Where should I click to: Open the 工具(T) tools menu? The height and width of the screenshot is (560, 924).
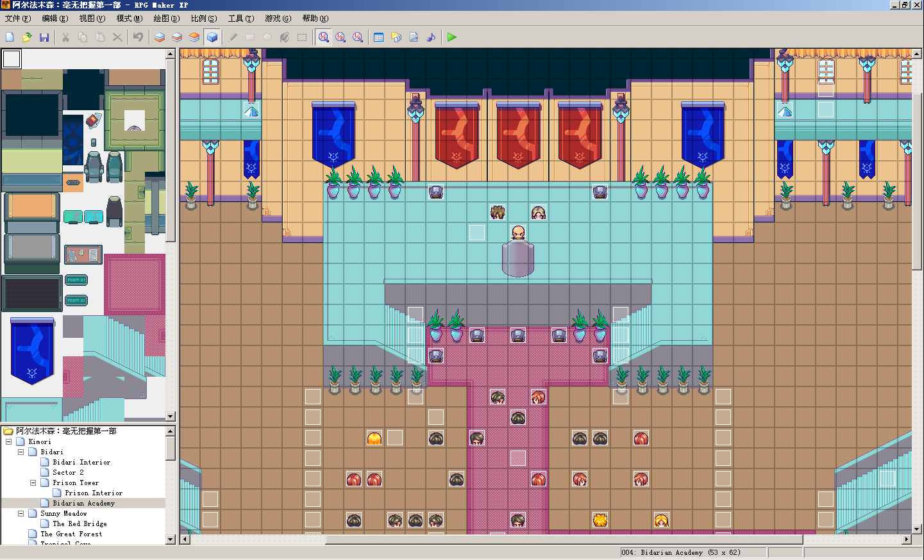(x=241, y=19)
